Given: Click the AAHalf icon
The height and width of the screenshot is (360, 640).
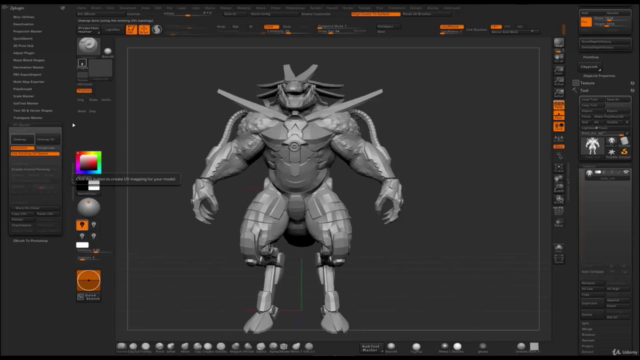Looking at the screenshot, I should coord(559,93).
